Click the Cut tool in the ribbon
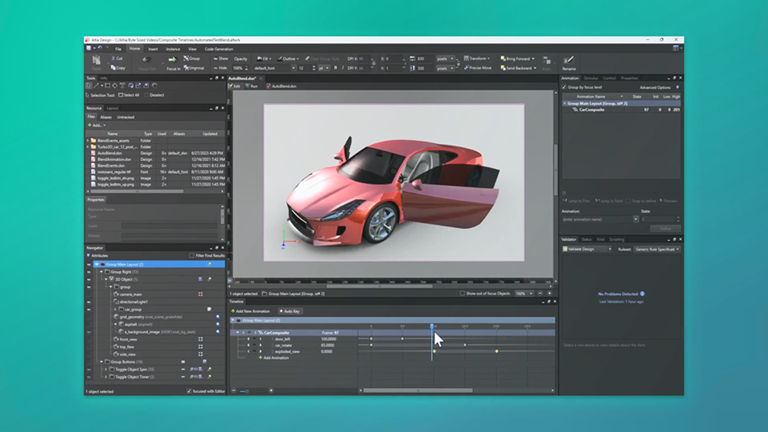768x432 pixels. tap(115, 58)
